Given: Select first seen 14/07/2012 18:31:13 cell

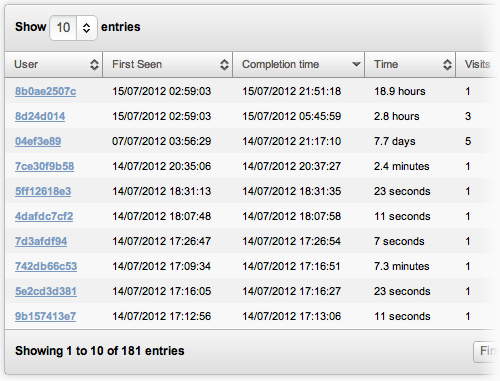Looking at the screenshot, I should pos(162,191).
